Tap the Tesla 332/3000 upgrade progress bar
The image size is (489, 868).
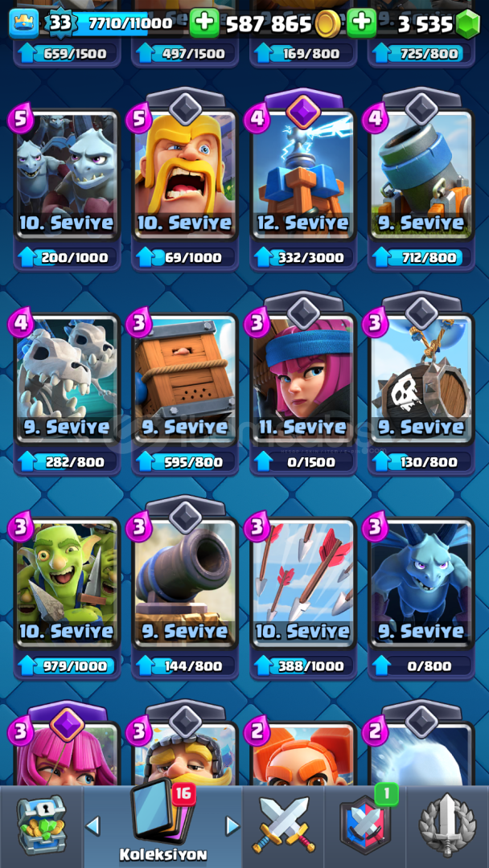tap(303, 257)
